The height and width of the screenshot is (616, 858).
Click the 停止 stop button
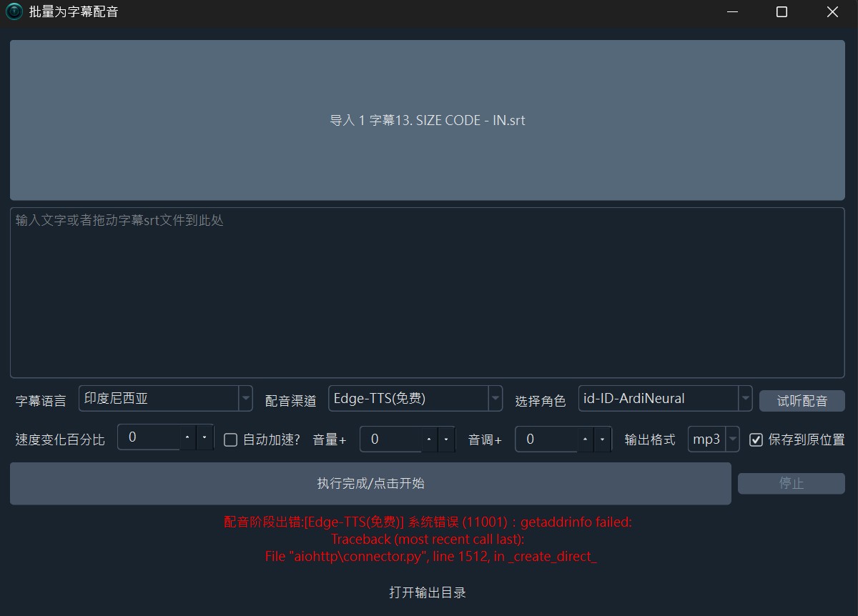click(791, 484)
